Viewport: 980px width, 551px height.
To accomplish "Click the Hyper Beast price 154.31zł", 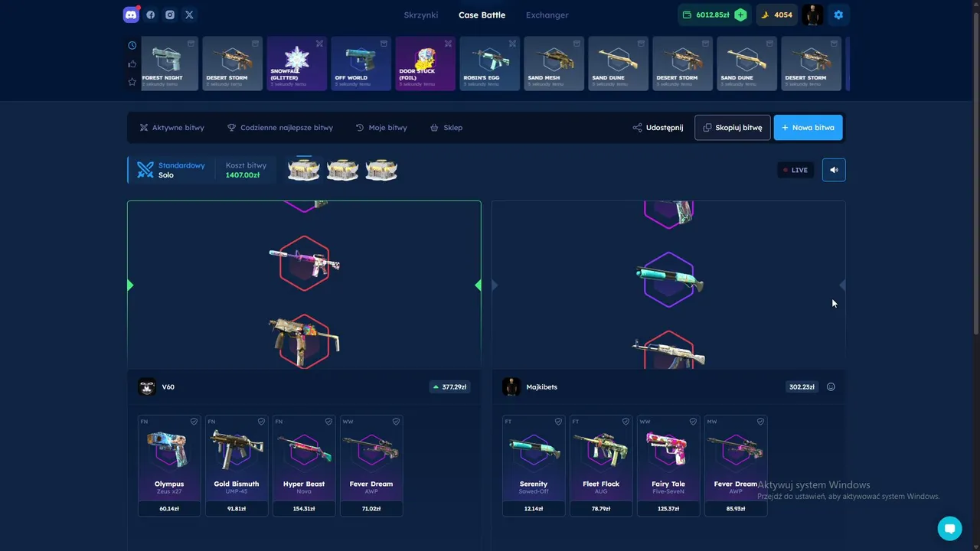I will (304, 508).
